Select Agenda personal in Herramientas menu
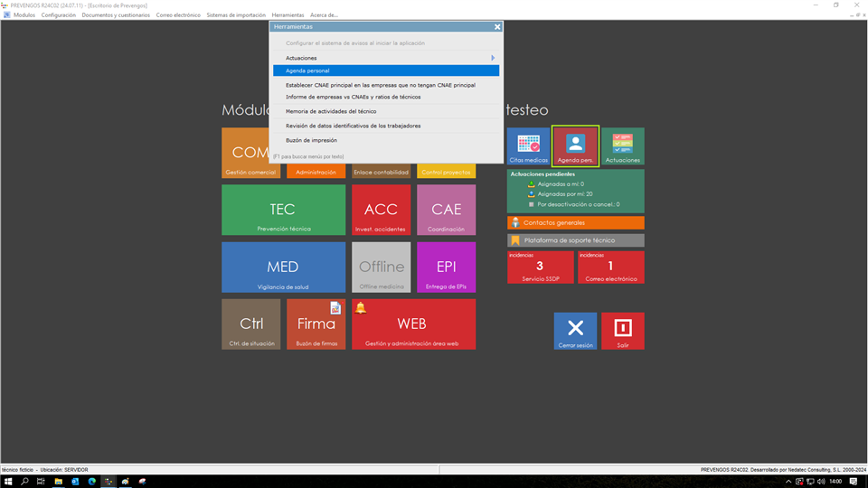The height and width of the screenshot is (488, 868). pyautogui.click(x=386, y=70)
